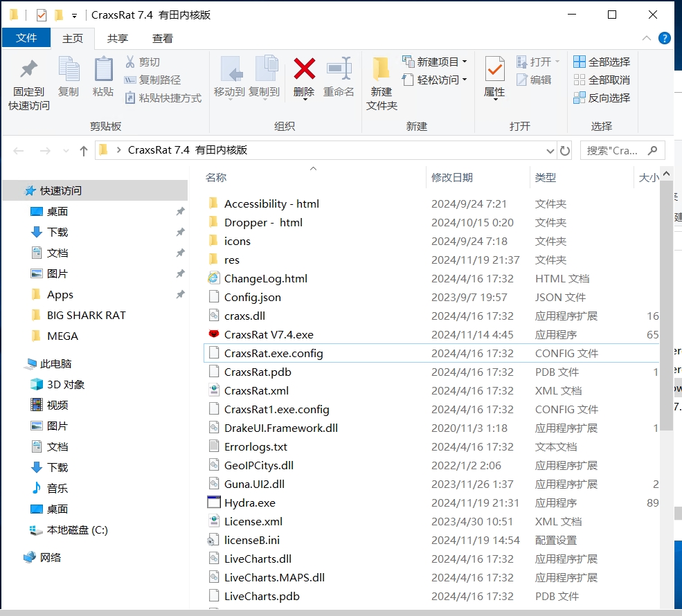Image resolution: width=682 pixels, height=616 pixels.
Task: Click 全部取消 to clear selection
Action: pyautogui.click(x=602, y=80)
